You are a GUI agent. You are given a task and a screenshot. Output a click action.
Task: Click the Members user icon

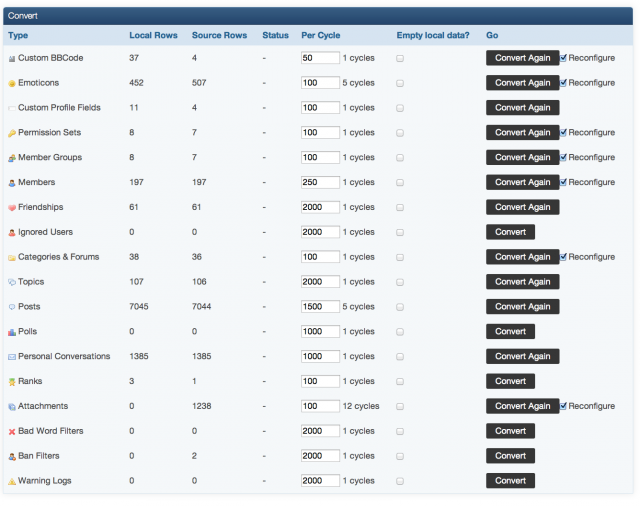(12, 183)
